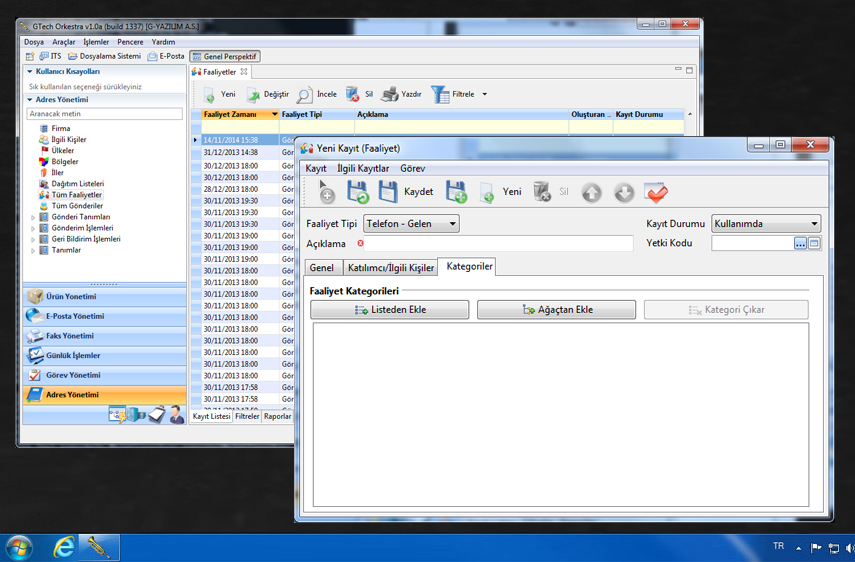This screenshot has height=562, width=855.
Task: Click the user person icon in bottom sidebar
Action: (176, 414)
